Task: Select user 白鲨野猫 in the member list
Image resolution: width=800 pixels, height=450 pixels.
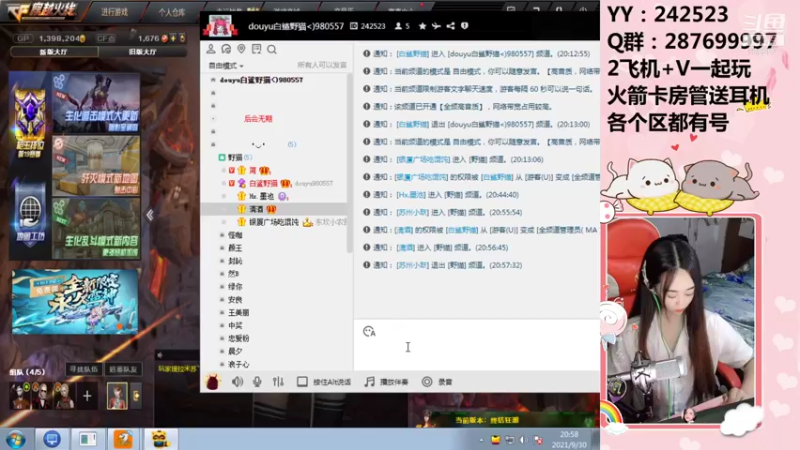Action: click(263, 183)
